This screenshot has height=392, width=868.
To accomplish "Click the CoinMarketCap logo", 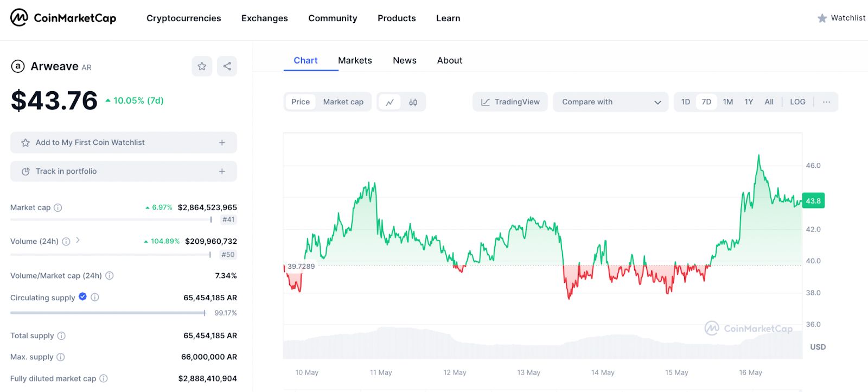I will (63, 18).
